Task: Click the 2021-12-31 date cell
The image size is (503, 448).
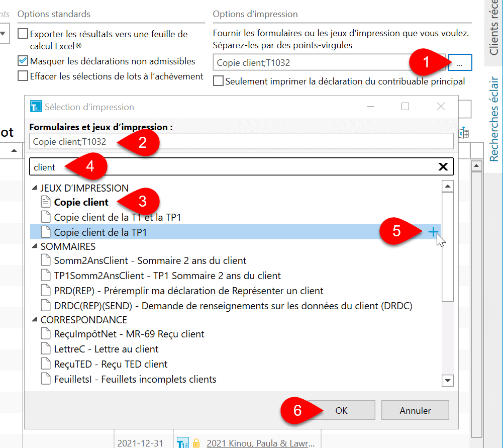Action: [x=140, y=443]
